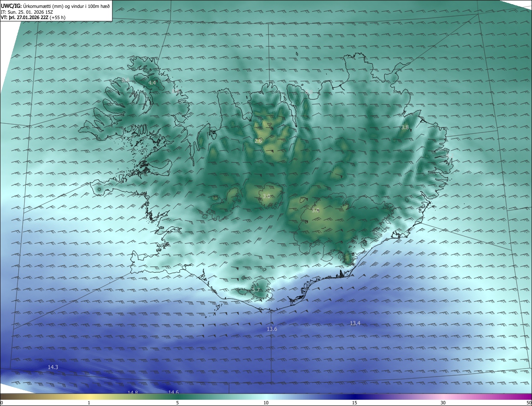Pick the magenta end of the color scale
This screenshot has height=406, width=532.
[x=520, y=397]
